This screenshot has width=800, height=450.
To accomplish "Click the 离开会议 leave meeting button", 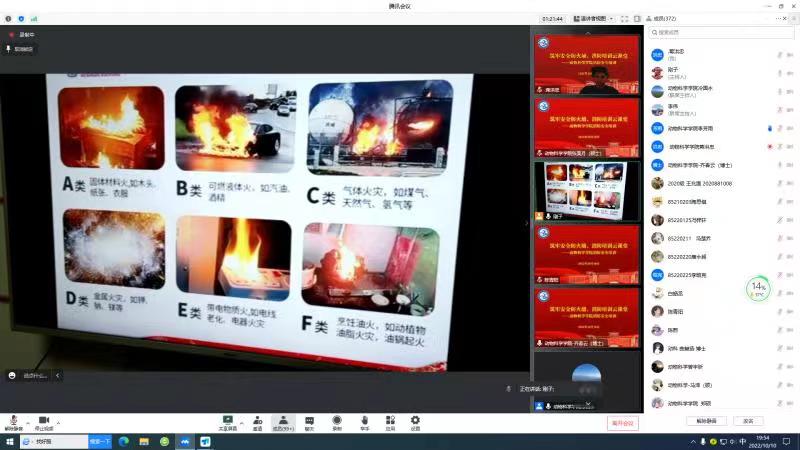I will [622, 423].
